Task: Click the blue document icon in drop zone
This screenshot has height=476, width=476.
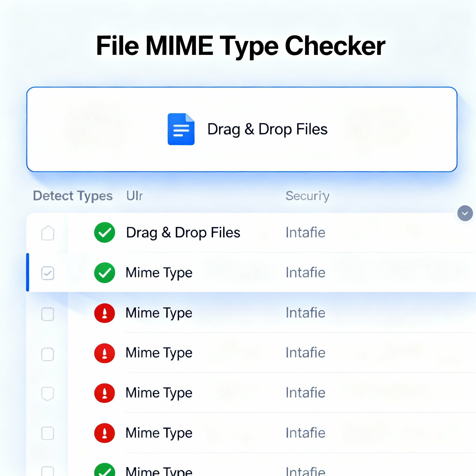Action: 181,129
